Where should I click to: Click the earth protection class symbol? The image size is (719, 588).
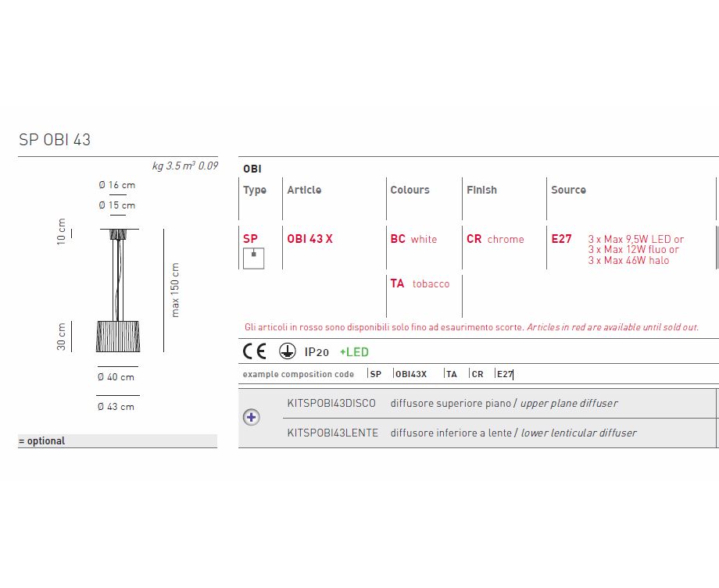(287, 351)
